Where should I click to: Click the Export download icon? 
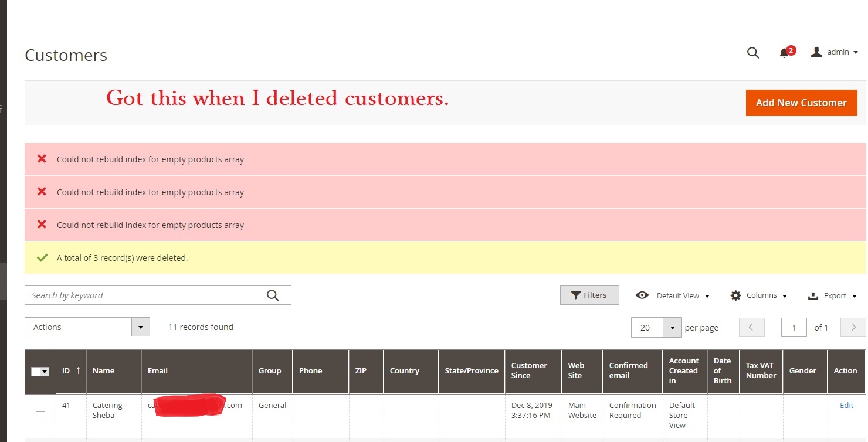click(812, 295)
